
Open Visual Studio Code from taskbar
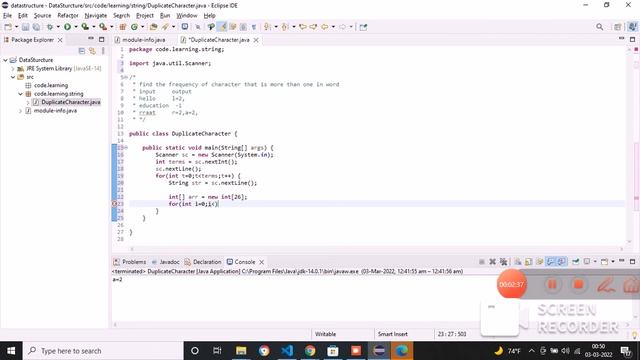[287, 351]
